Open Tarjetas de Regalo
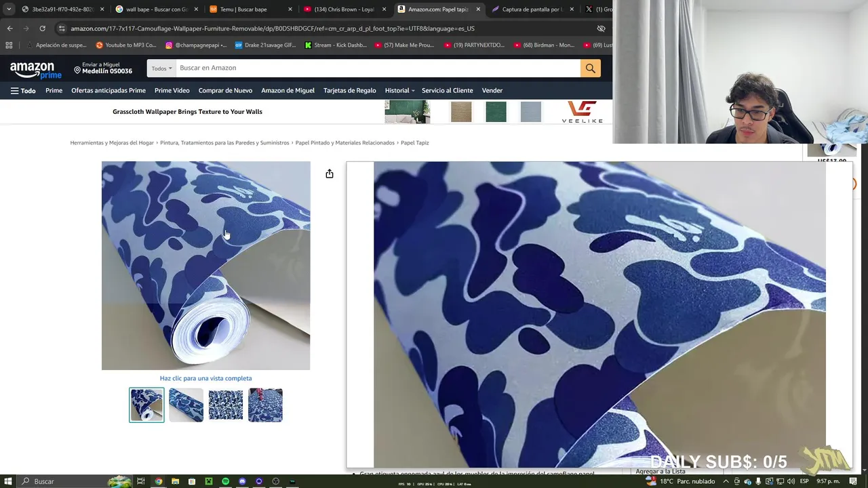The height and width of the screenshot is (488, 868). (349, 90)
